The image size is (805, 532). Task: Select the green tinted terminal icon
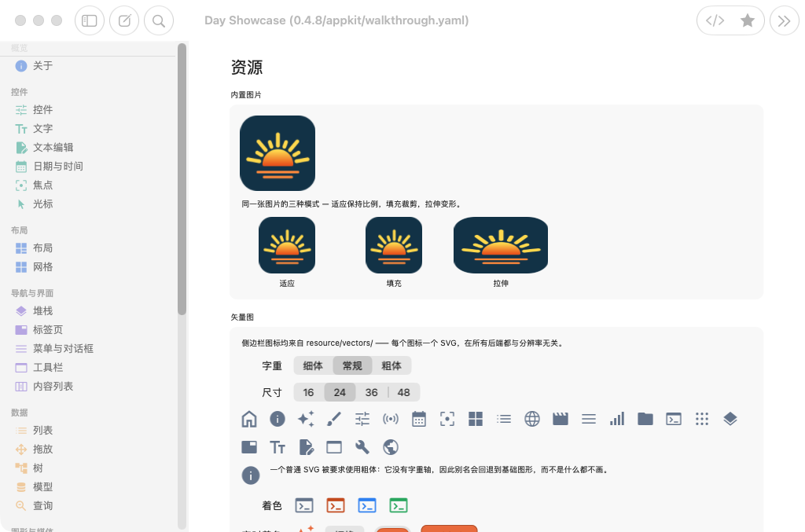point(399,506)
